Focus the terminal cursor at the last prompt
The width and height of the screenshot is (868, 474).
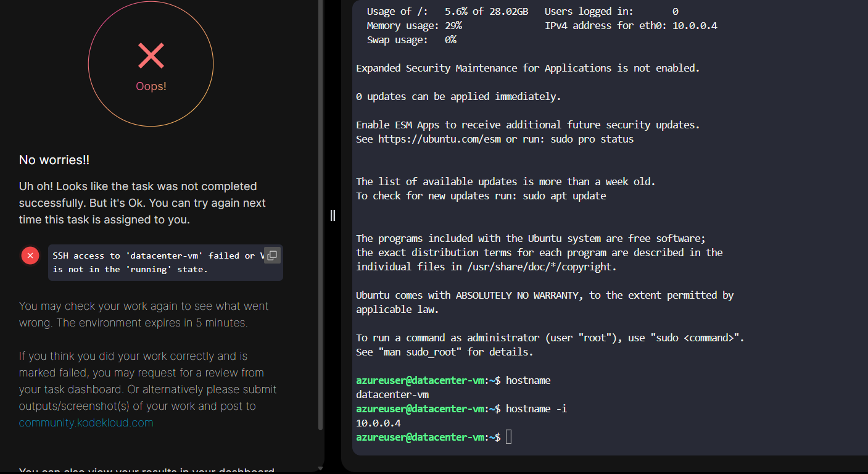pyautogui.click(x=508, y=437)
